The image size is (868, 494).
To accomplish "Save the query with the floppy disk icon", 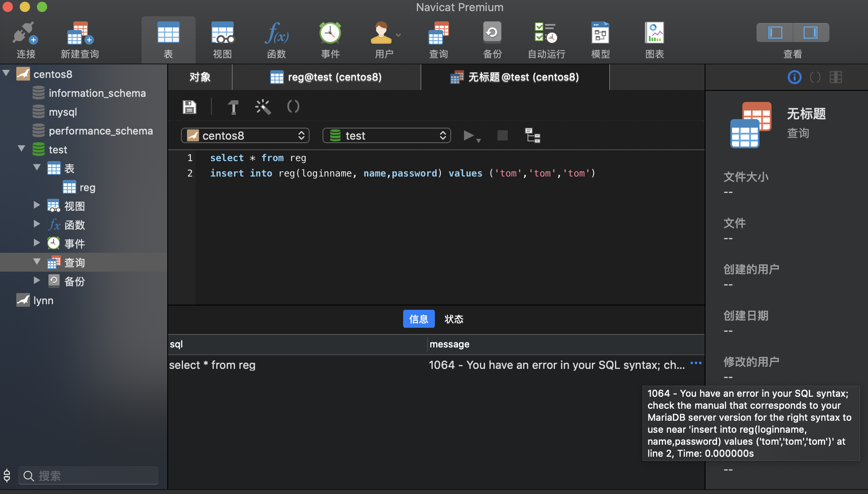I will (x=189, y=107).
